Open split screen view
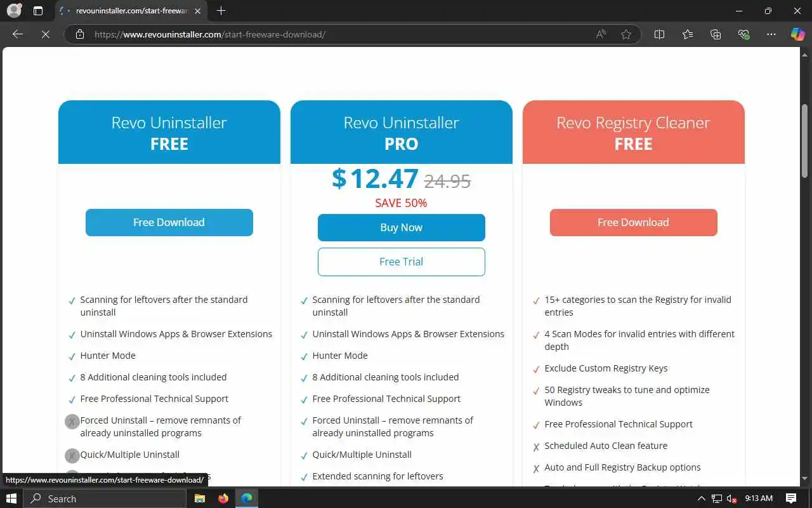The height and width of the screenshot is (508, 812). tap(659, 34)
